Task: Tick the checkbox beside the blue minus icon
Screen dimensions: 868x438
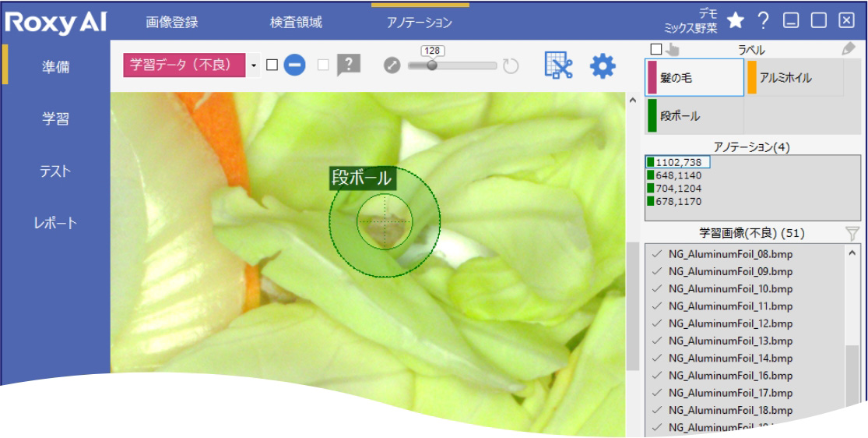Action: [x=272, y=65]
